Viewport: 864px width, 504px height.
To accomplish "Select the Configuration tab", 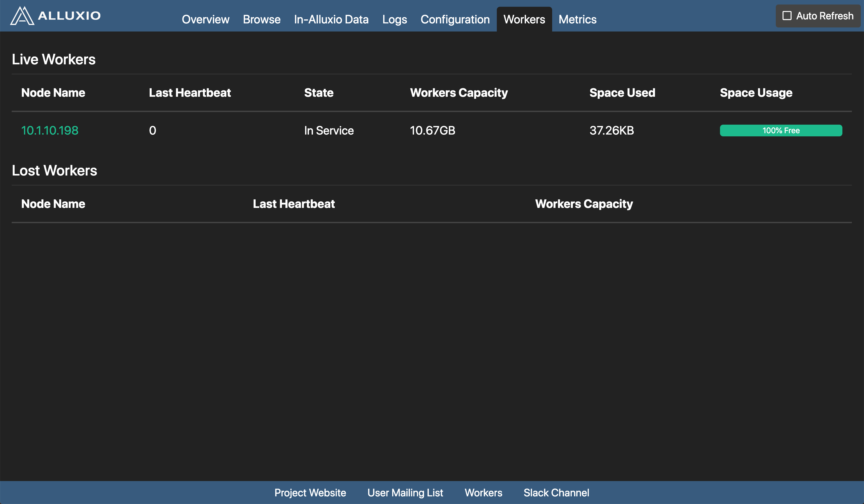I will (x=455, y=20).
